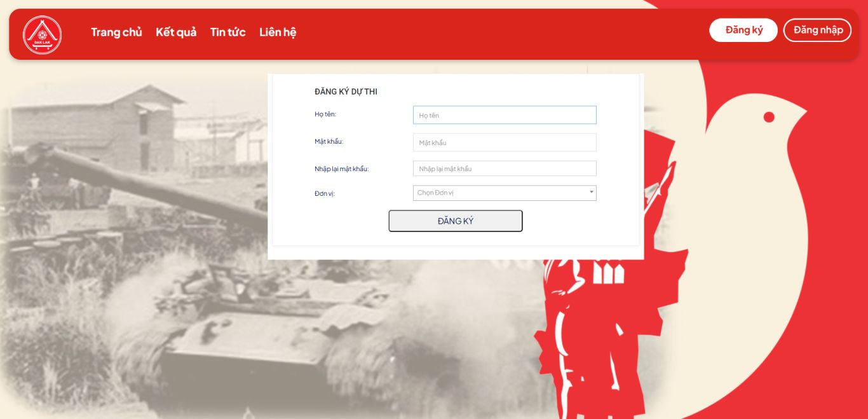Image resolution: width=868 pixels, height=419 pixels.
Task: Open the Chọn Đơn vị combo box
Action: (505, 193)
